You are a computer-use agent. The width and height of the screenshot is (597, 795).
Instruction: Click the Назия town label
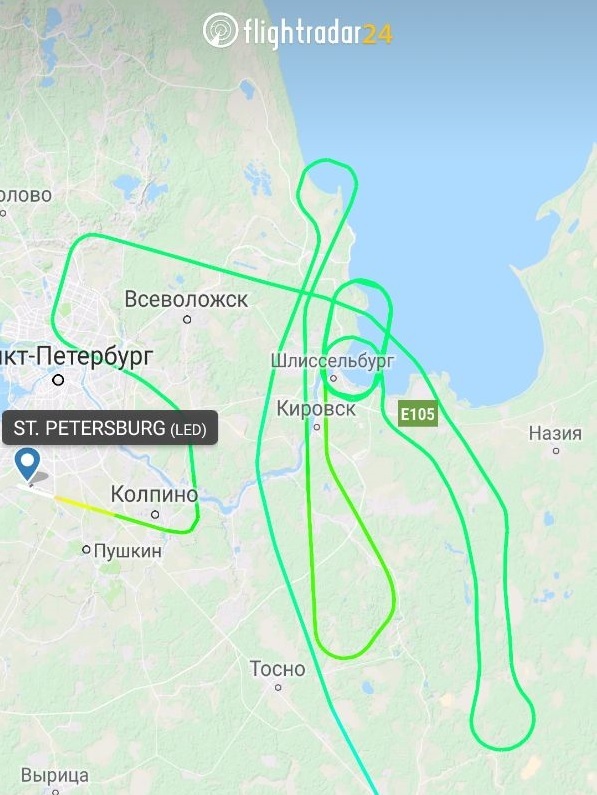555,433
